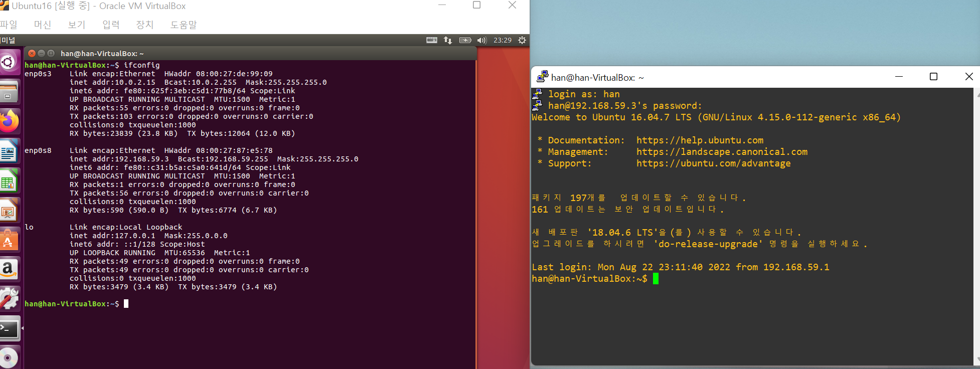Close the Ubuntu terminal with the red button

[x=32, y=53]
